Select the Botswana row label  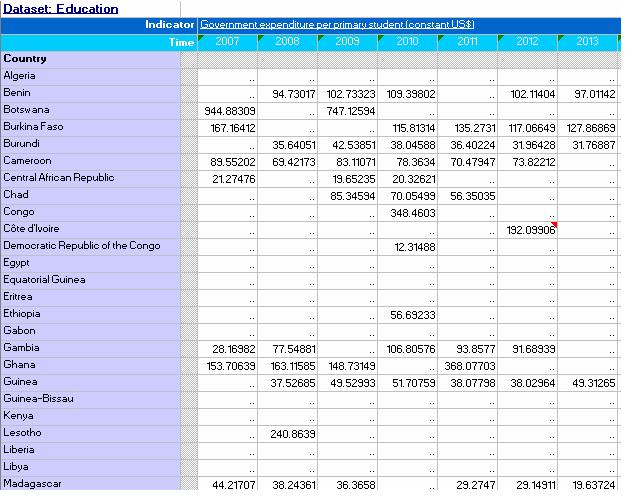click(26, 109)
